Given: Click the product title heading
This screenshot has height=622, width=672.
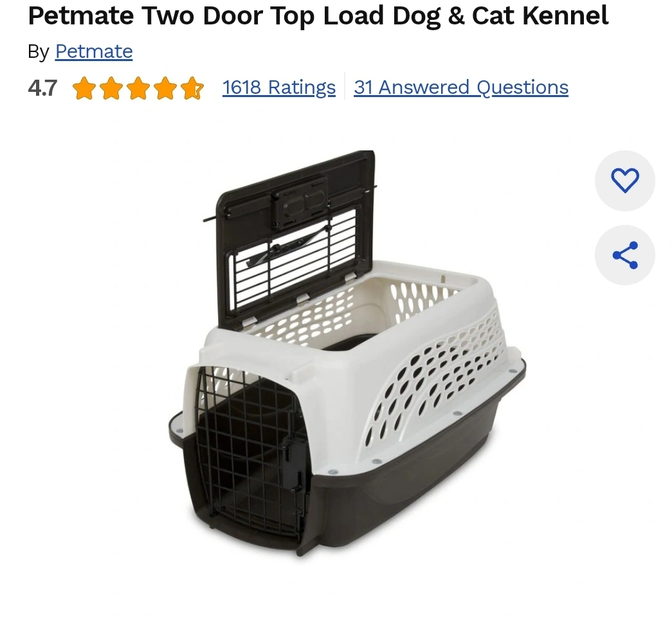Looking at the screenshot, I should (x=318, y=16).
